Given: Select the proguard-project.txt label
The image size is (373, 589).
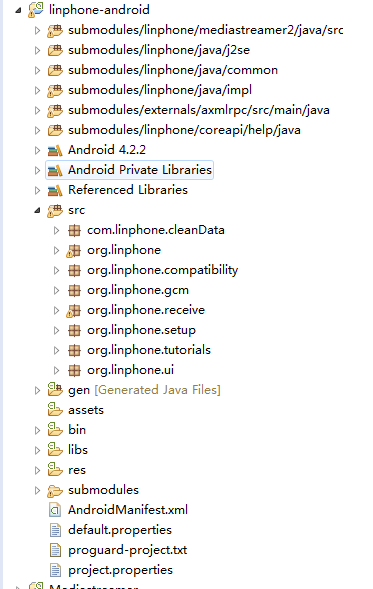Looking at the screenshot, I should tap(127, 550).
